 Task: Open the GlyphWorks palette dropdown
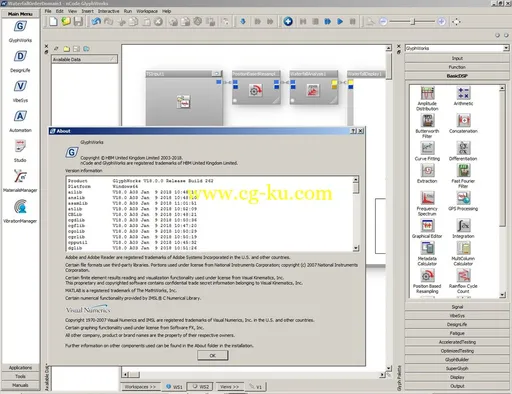(x=506, y=48)
